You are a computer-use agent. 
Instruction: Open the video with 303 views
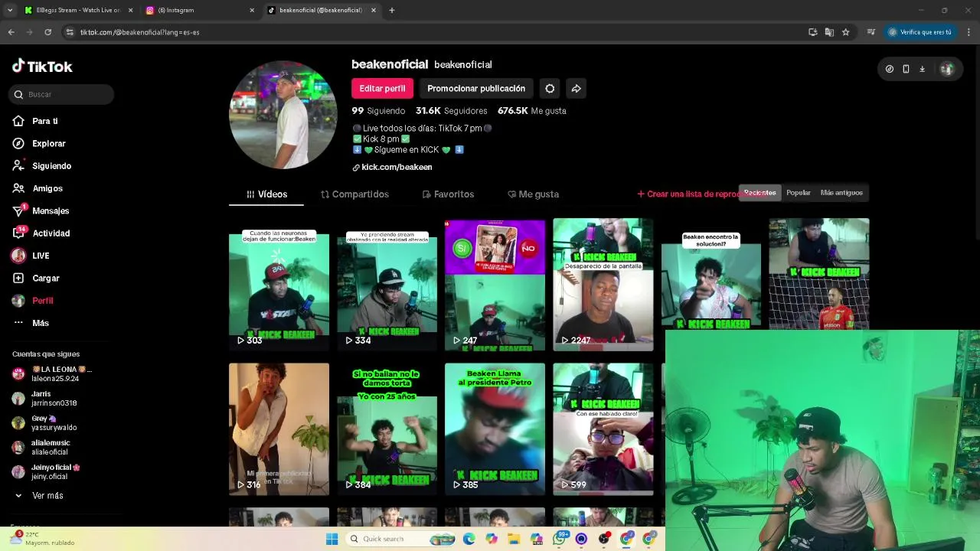279,285
